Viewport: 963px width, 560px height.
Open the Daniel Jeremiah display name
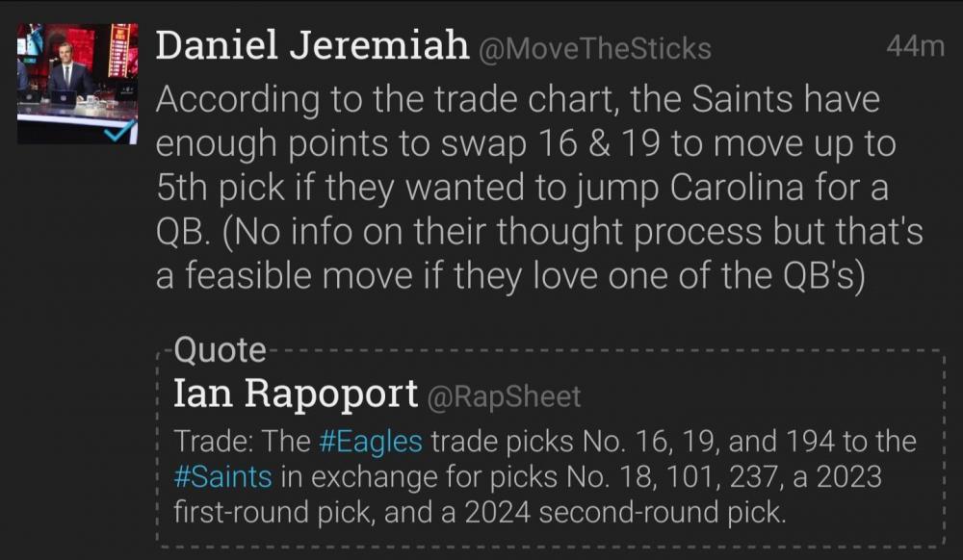[x=312, y=46]
